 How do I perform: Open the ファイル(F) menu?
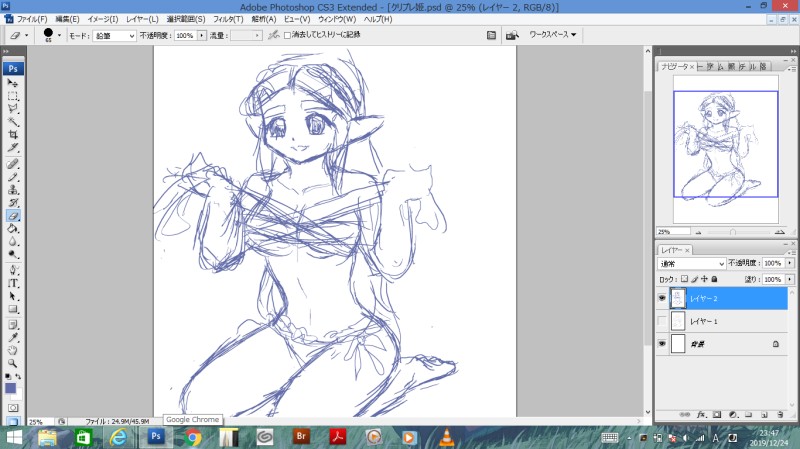[x=32, y=19]
